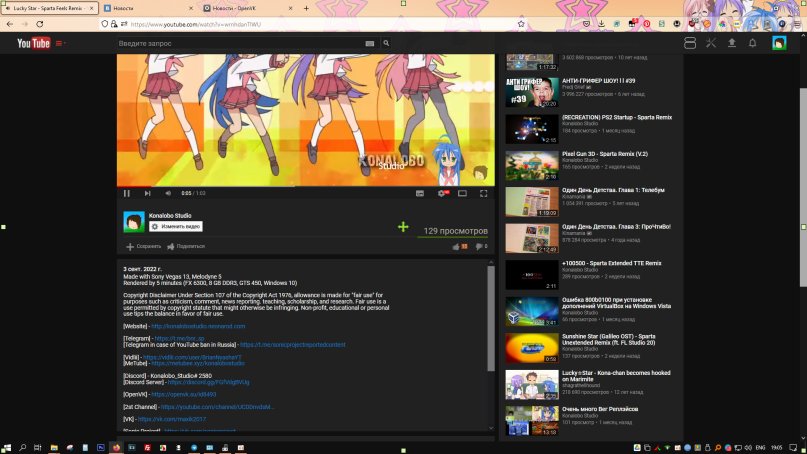Open YouTube notifications bell

753,43
